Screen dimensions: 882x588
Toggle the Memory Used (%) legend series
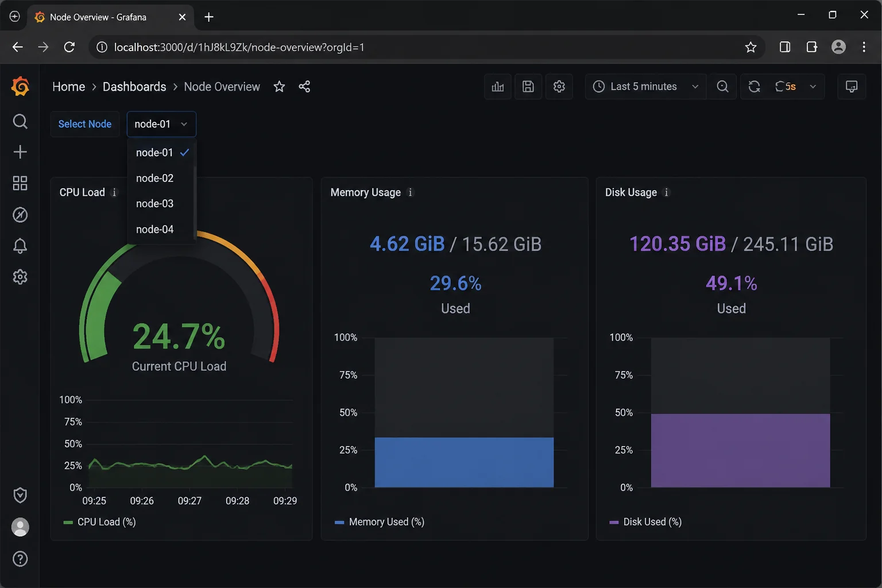pos(380,522)
